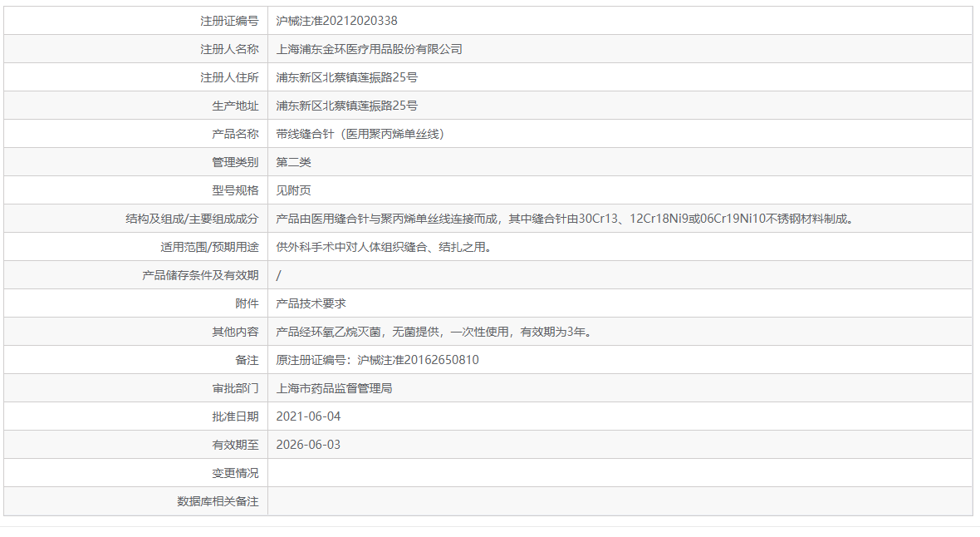Select the address in 生产地址 row
This screenshot has height=537, width=980.
click(x=347, y=106)
